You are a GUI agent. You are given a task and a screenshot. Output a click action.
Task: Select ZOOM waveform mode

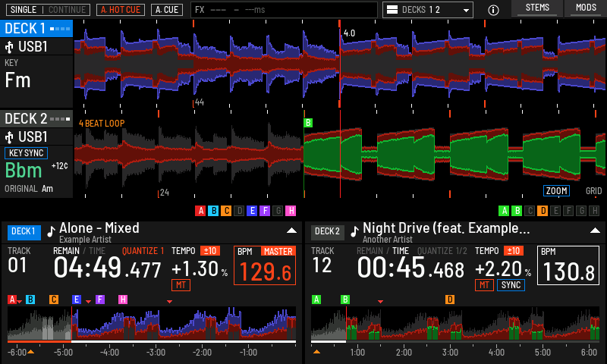coord(557,190)
